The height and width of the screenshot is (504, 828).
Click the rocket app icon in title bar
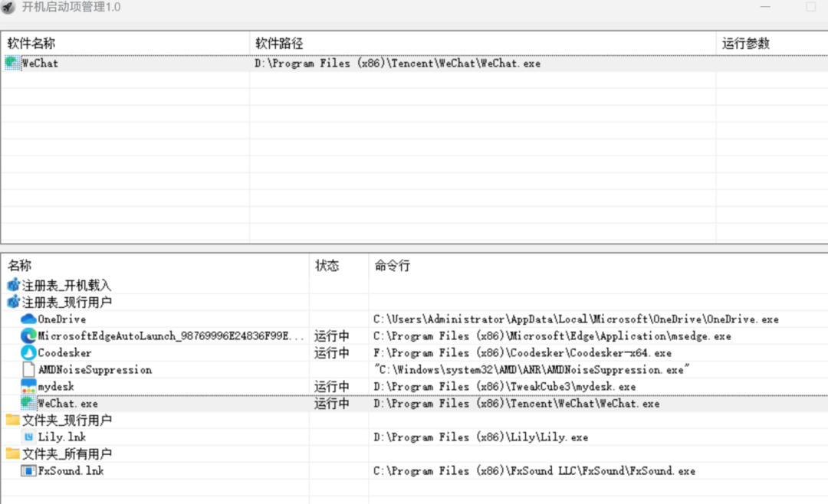point(8,8)
